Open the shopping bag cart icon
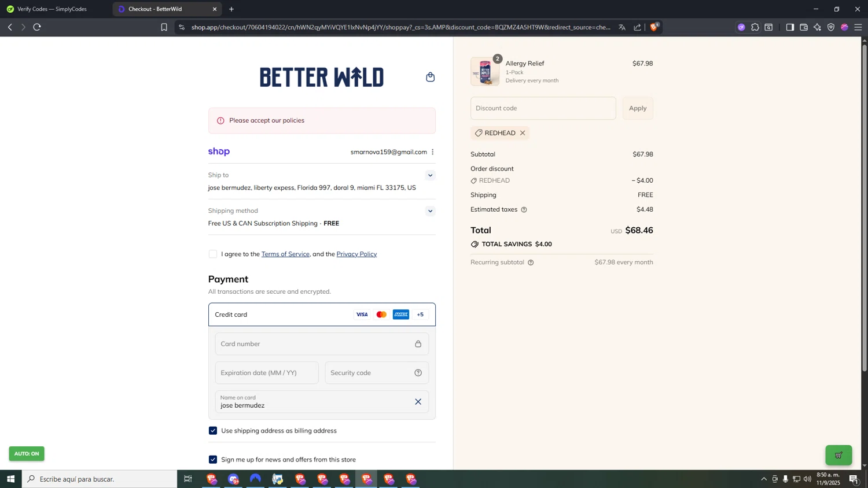The width and height of the screenshot is (868, 488). (x=430, y=77)
